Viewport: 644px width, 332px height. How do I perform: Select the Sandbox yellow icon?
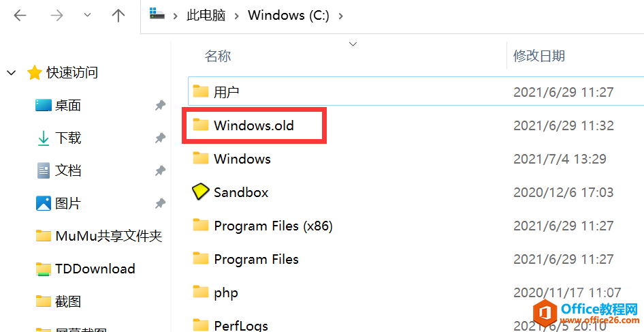[200, 192]
